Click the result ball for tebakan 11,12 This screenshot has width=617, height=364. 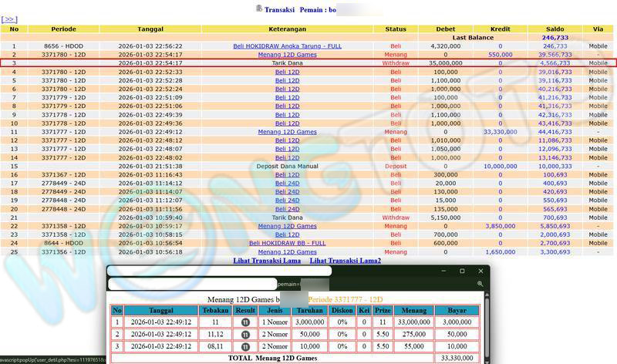(245, 334)
